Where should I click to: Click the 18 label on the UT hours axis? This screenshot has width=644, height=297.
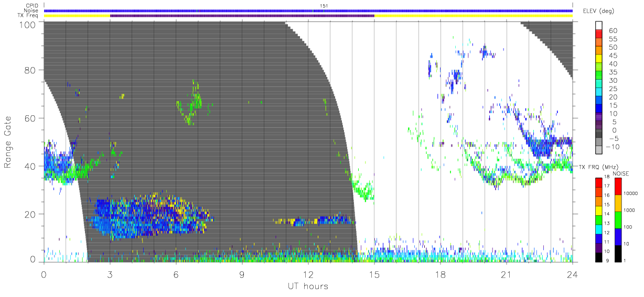click(441, 274)
